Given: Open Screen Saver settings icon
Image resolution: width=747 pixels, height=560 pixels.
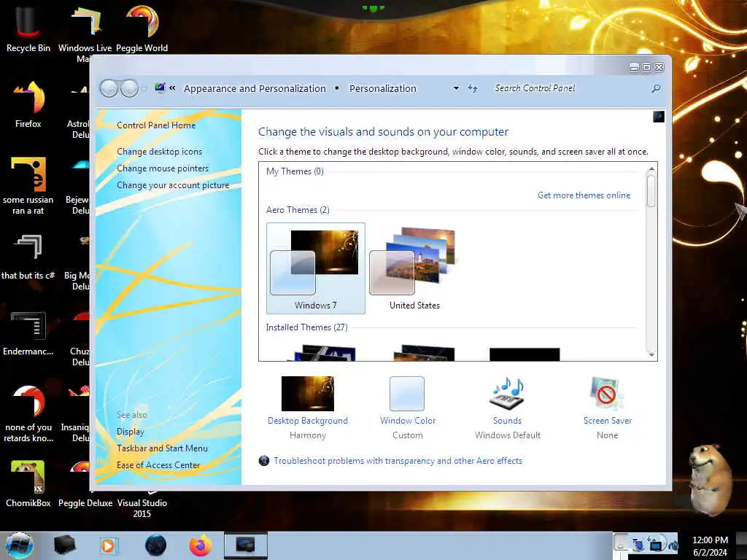Looking at the screenshot, I should [606, 393].
